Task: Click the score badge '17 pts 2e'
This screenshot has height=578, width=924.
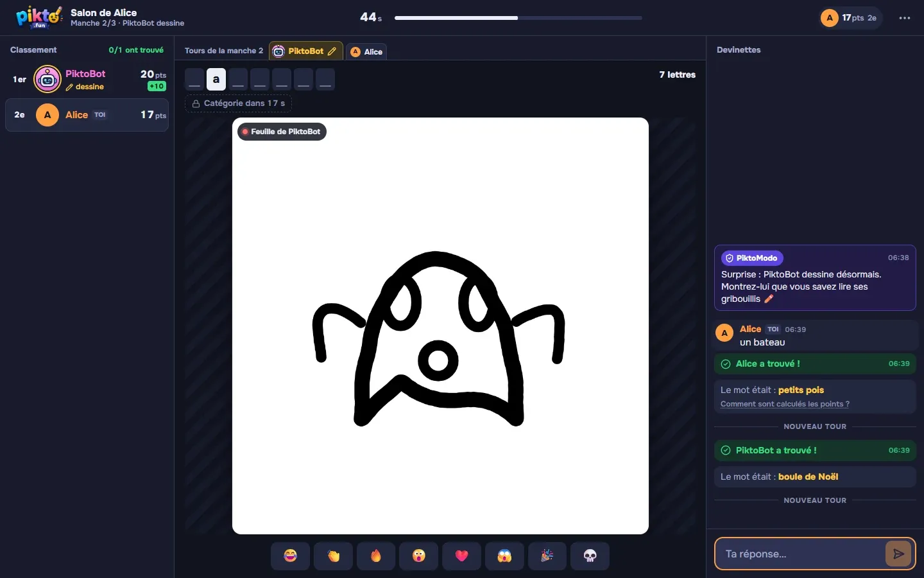Action: point(850,18)
